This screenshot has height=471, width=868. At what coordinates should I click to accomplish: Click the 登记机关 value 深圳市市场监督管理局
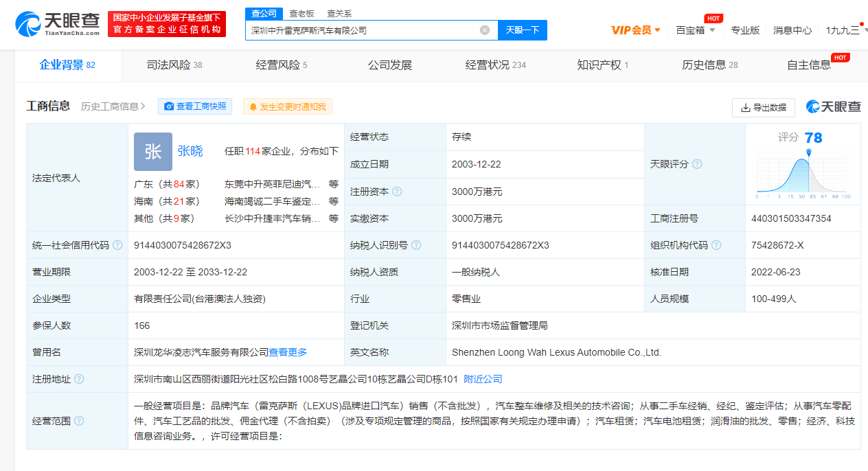pyautogui.click(x=500, y=325)
